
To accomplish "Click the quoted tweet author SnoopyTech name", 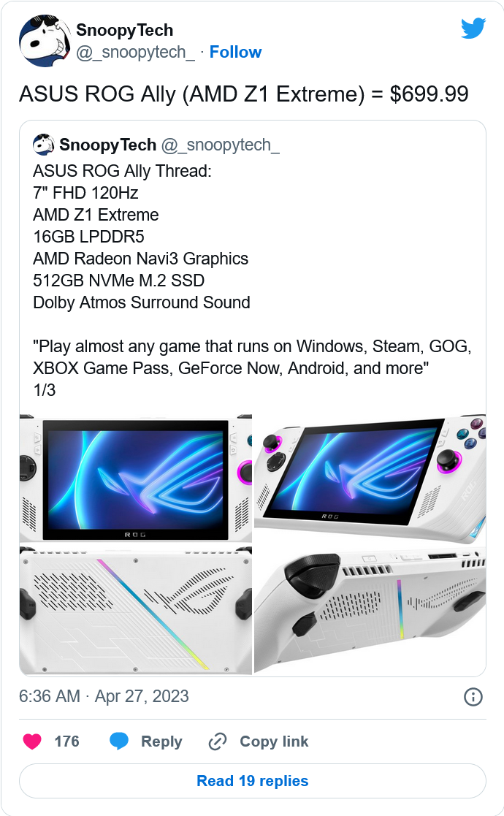I will coord(107,145).
